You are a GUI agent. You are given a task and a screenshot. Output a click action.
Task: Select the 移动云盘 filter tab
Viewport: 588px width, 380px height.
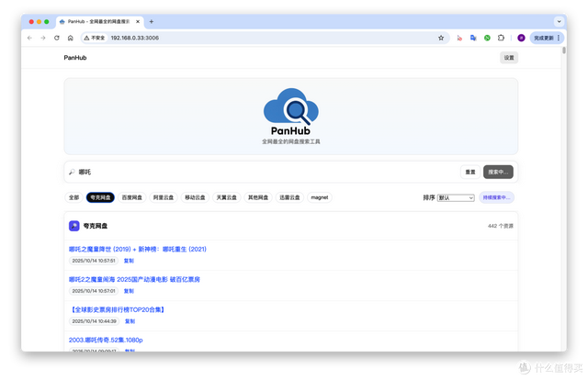(x=195, y=197)
